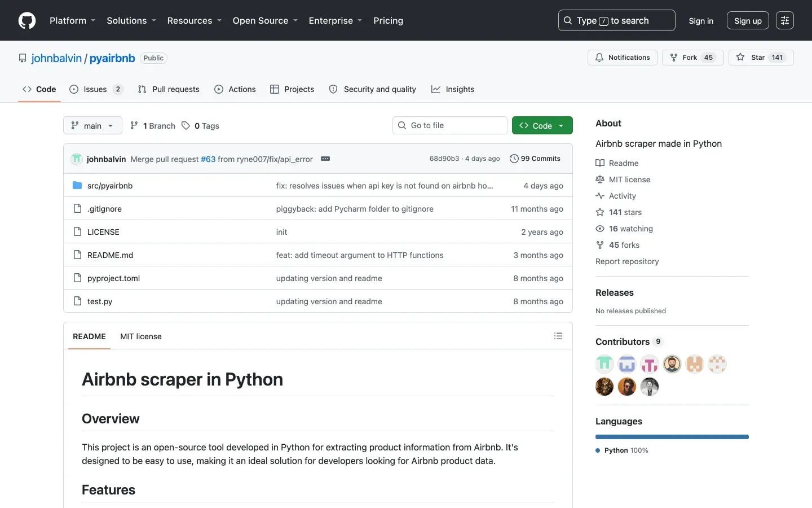The width and height of the screenshot is (812, 508).
Task: Open pull request #63 link
Action: pos(208,159)
